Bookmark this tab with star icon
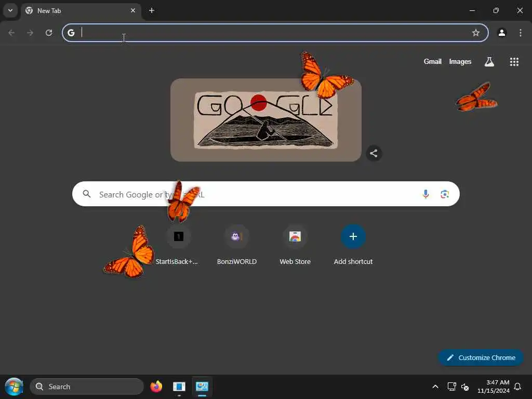Screen dimensions: 532x399 [x=476, y=33]
